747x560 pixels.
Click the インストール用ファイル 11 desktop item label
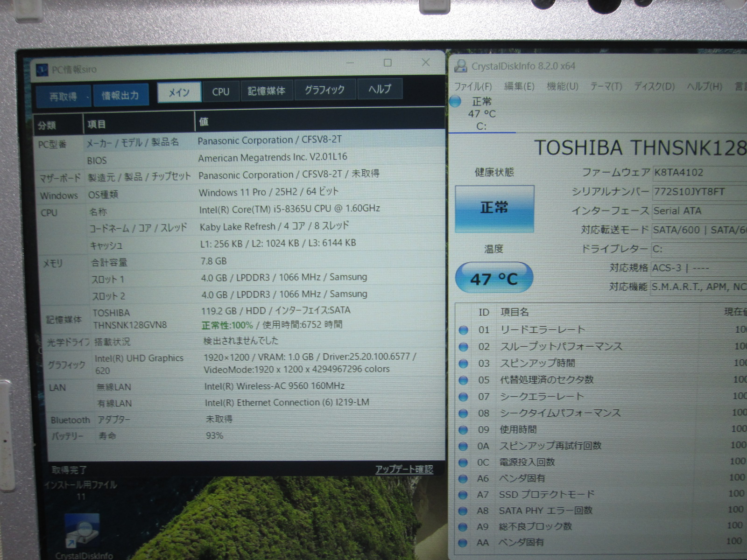[x=81, y=490]
